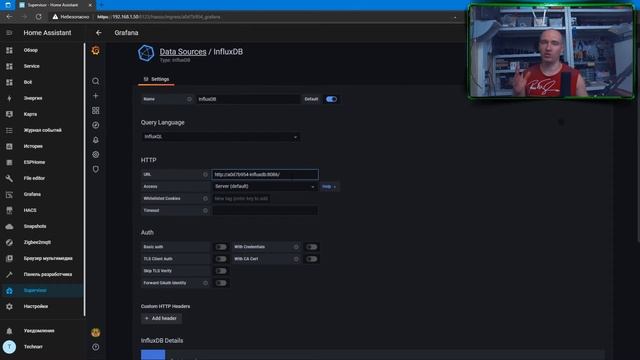The image size is (640, 360).
Task: Open HACS in the sidebar
Action: [x=42, y=210]
